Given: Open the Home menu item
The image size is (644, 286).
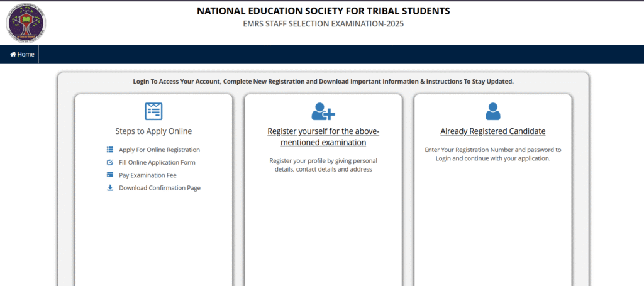Looking at the screenshot, I should [22, 55].
